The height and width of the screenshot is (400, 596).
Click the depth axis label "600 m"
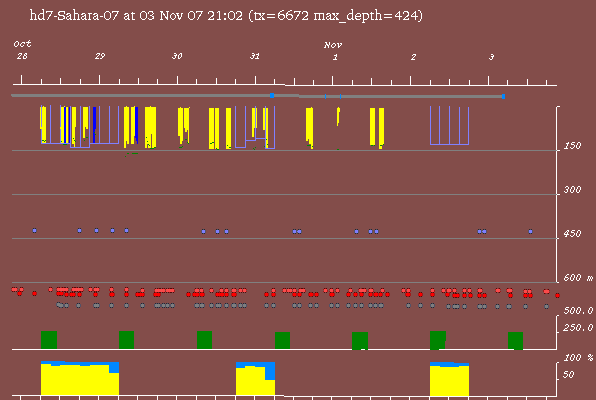[x=578, y=278]
